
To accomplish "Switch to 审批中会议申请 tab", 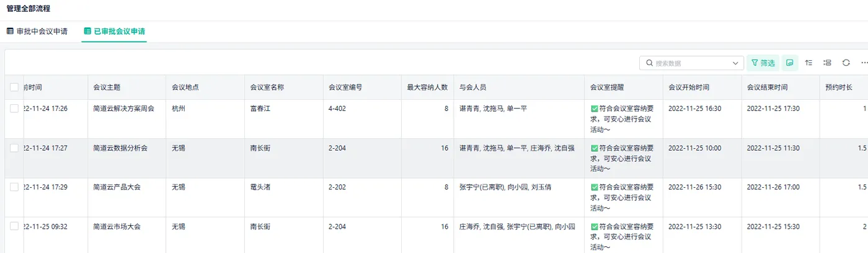I will click(42, 31).
